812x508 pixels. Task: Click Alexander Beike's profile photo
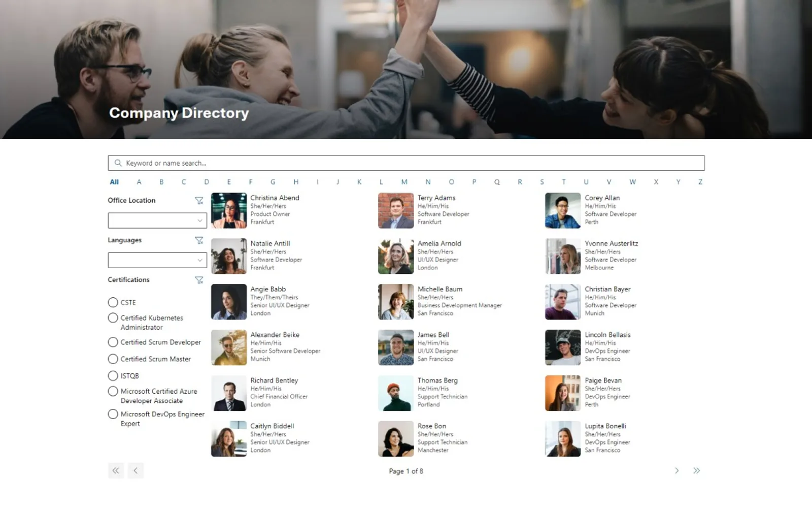coord(229,347)
